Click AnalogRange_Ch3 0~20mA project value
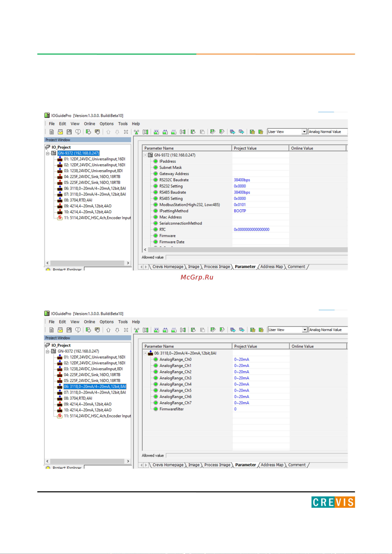 click(242, 378)
